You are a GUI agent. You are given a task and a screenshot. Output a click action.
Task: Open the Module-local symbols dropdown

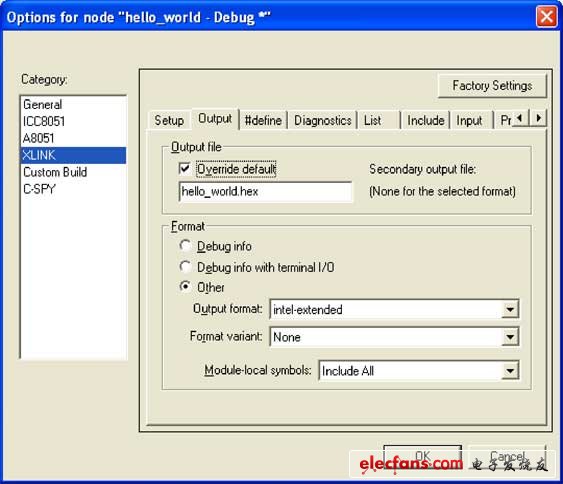pos(510,371)
